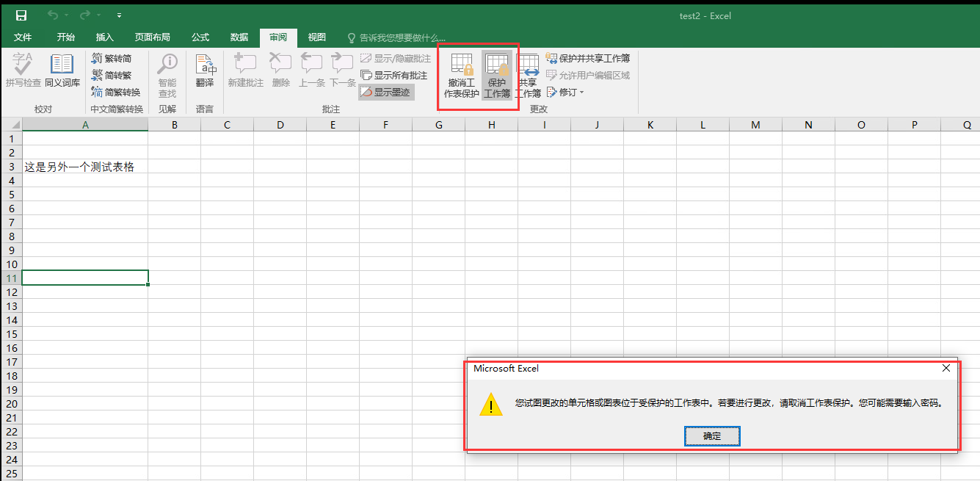Open 同义词库 thesaurus tool
Screen dimensions: 980x481
coord(62,71)
